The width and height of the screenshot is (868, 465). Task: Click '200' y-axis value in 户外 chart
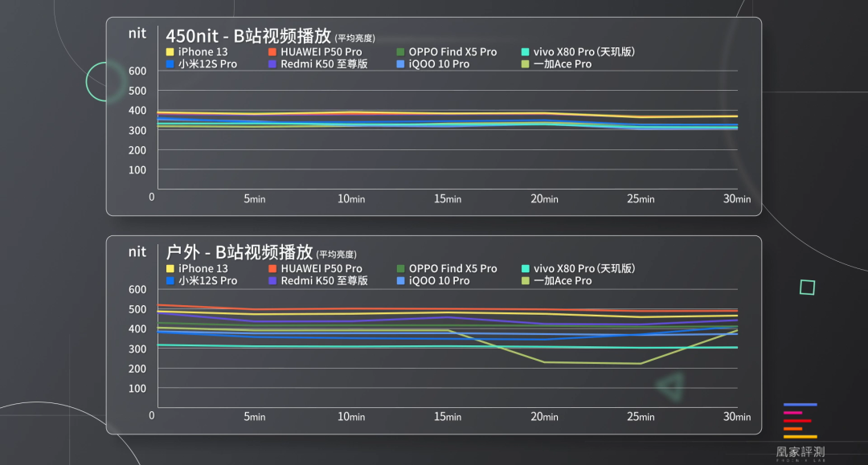tap(137, 369)
